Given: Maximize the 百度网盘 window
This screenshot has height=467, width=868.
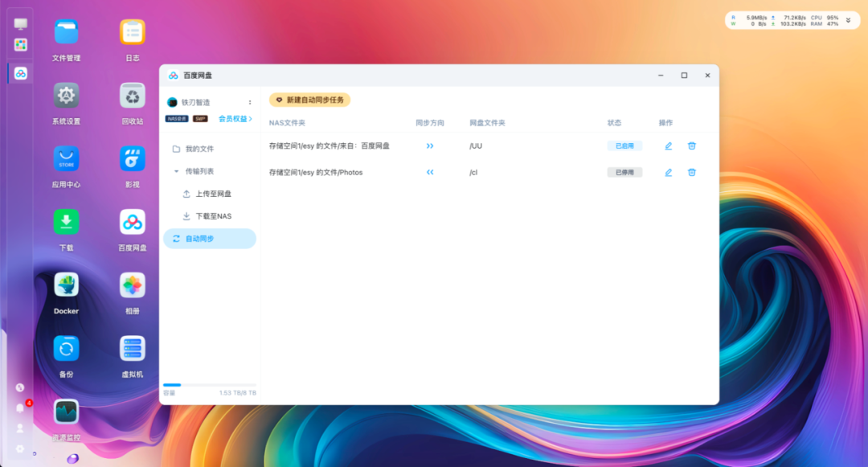Looking at the screenshot, I should [684, 76].
